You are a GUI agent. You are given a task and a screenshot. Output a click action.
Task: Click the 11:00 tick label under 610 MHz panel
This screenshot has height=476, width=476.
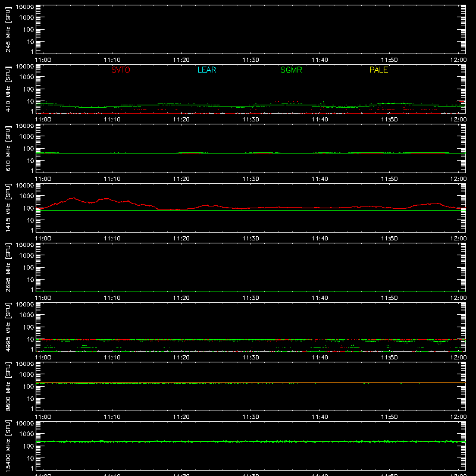(43, 179)
